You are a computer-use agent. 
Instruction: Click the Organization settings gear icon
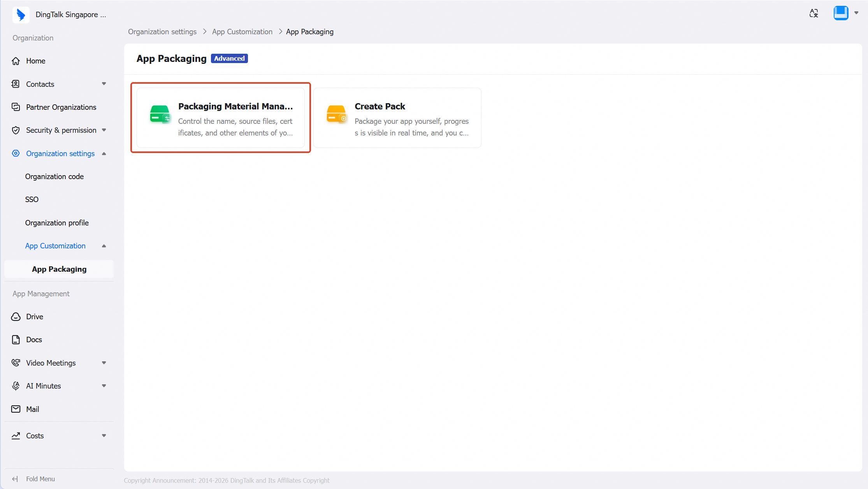[x=16, y=153]
